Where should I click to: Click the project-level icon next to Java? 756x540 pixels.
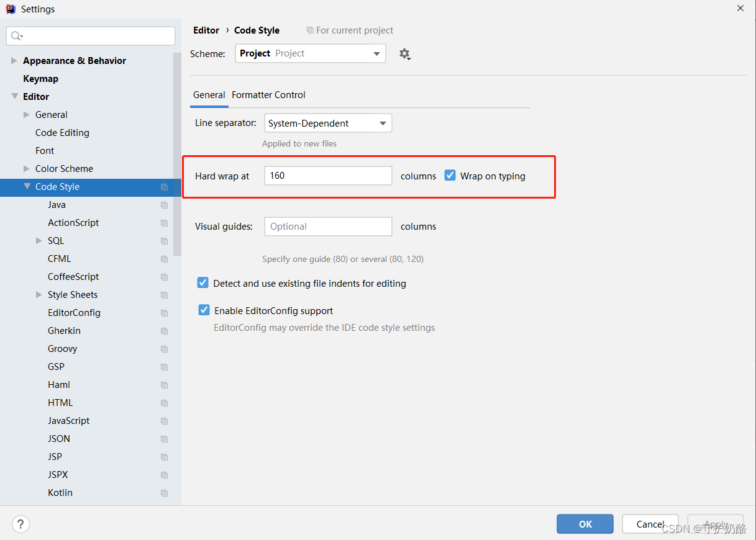164,205
